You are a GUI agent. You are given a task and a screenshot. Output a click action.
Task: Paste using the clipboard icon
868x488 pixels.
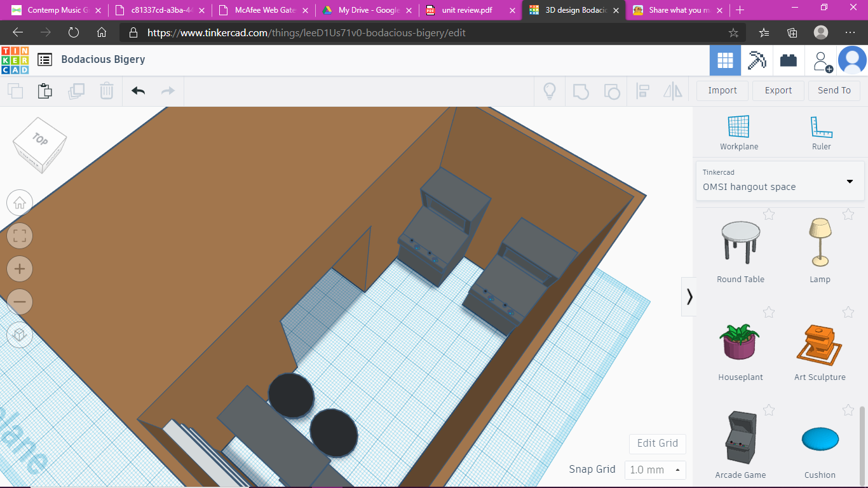(45, 91)
